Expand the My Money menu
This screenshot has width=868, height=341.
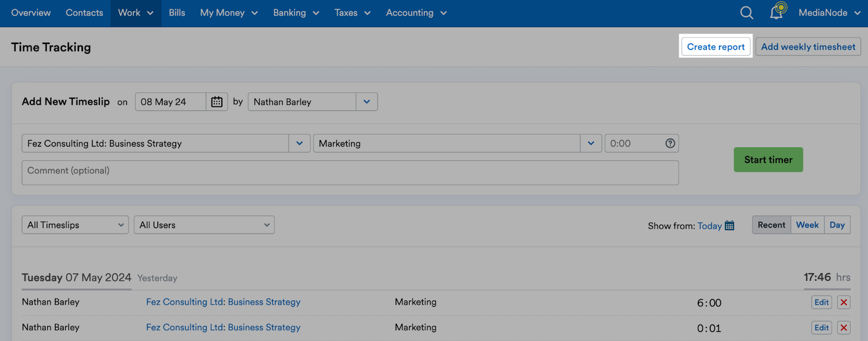point(229,13)
